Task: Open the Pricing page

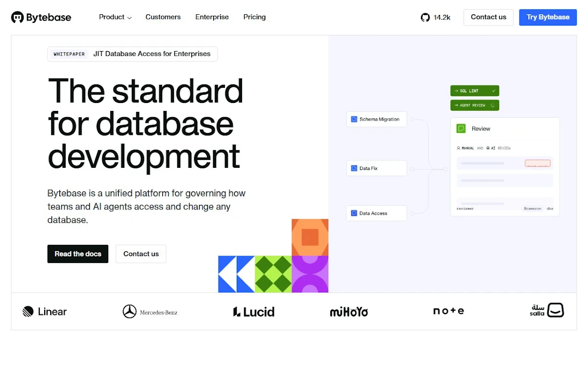Action: pyautogui.click(x=255, y=17)
